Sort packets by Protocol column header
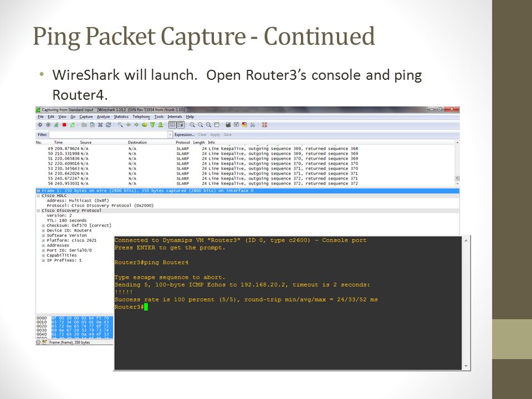The image size is (532, 399). click(183, 142)
